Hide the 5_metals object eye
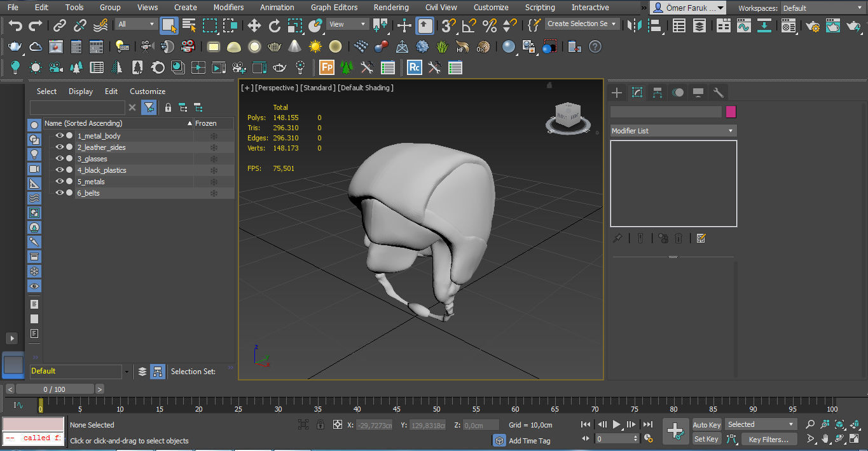Image resolution: width=868 pixels, height=451 pixels. [x=59, y=182]
